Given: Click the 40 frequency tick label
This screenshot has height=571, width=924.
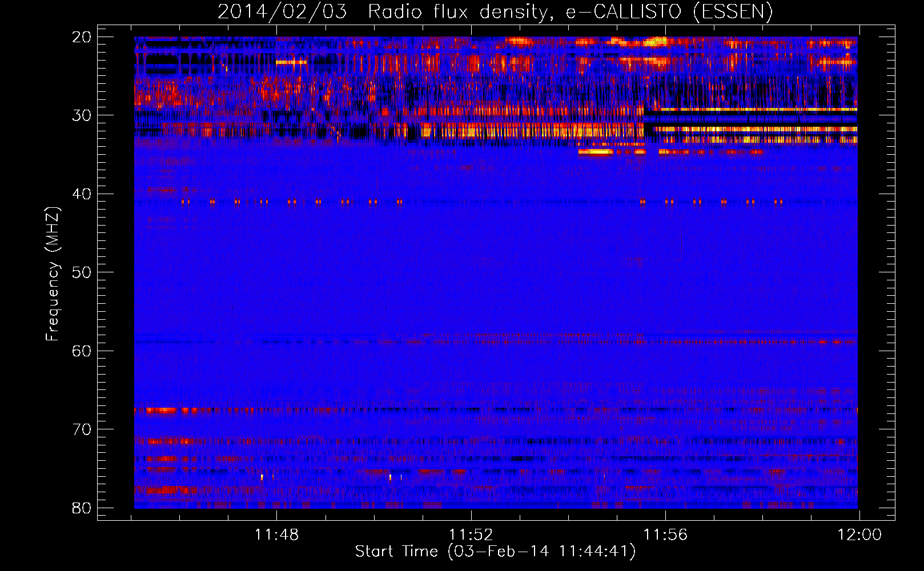Looking at the screenshot, I should pyautogui.click(x=82, y=194).
